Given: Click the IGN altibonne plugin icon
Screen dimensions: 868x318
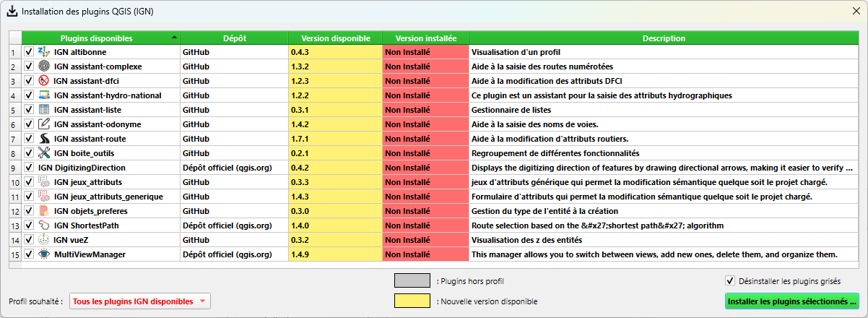Looking at the screenshot, I should tap(44, 52).
